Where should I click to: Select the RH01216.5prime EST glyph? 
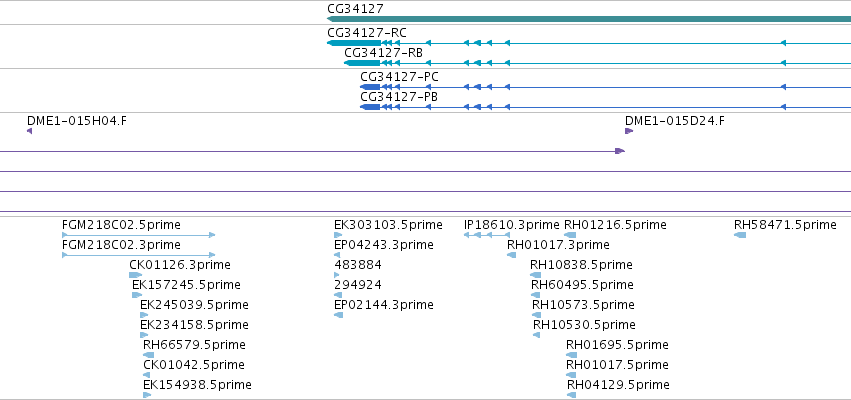(x=570, y=235)
